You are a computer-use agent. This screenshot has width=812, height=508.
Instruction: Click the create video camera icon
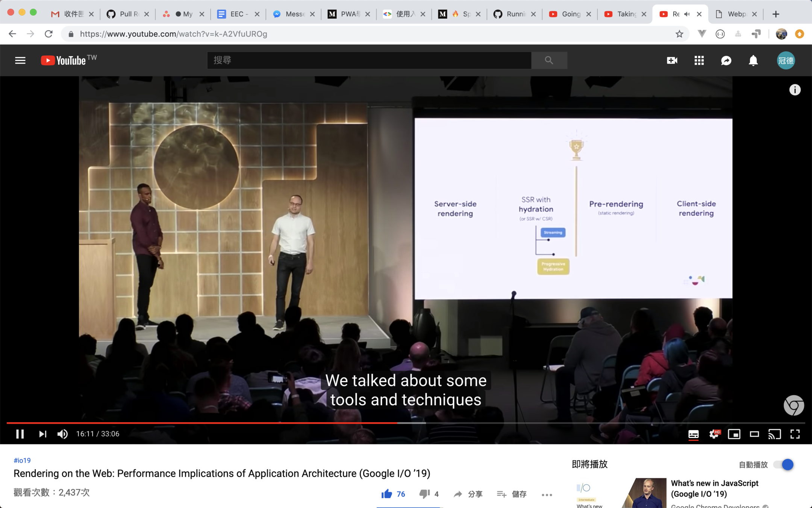click(672, 60)
